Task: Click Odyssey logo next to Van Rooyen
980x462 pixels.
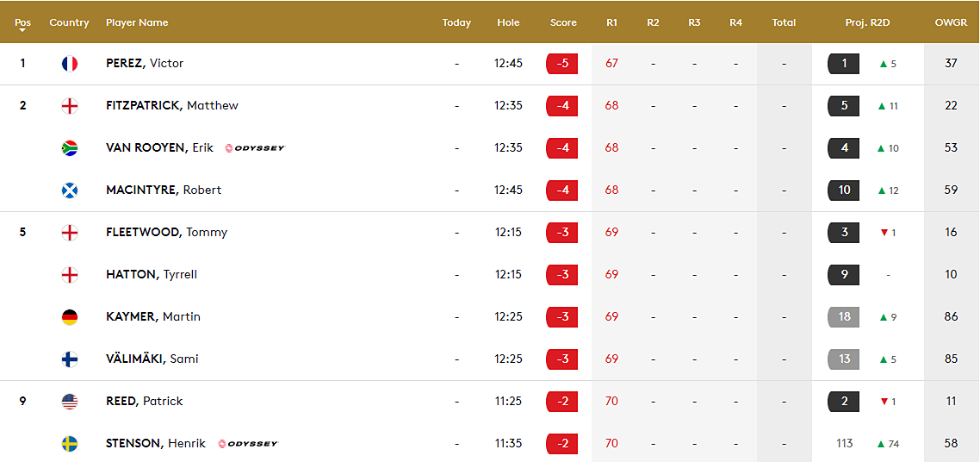Action: point(254,148)
